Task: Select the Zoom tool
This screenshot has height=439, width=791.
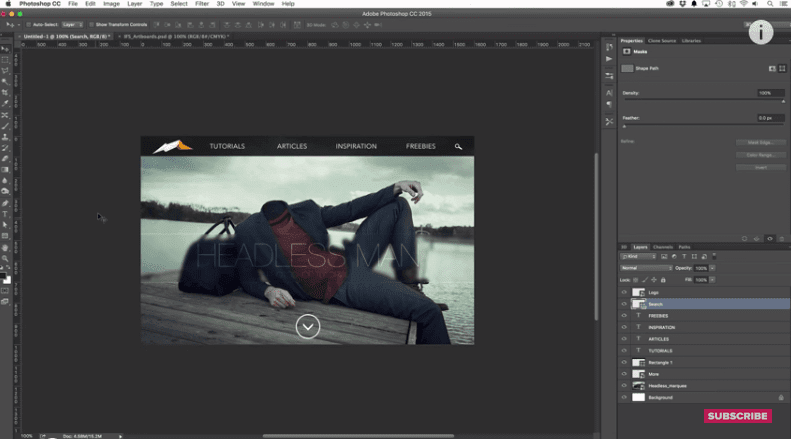Action: [x=5, y=258]
